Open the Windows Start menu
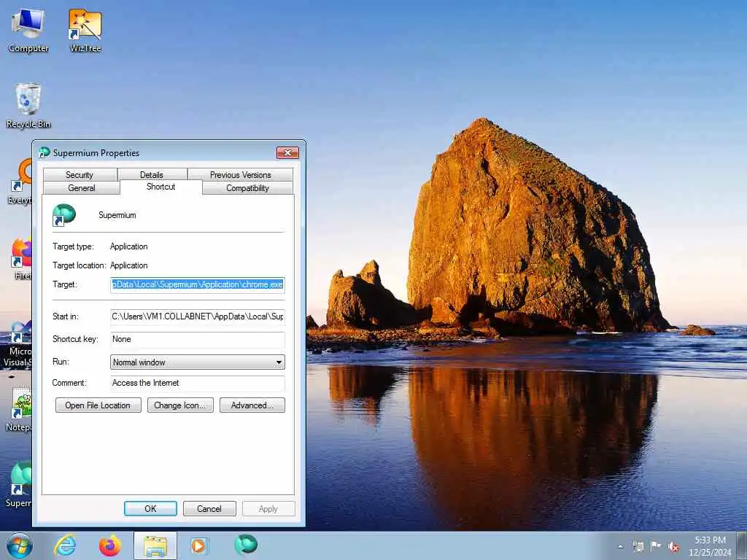747x560 pixels. [20, 545]
